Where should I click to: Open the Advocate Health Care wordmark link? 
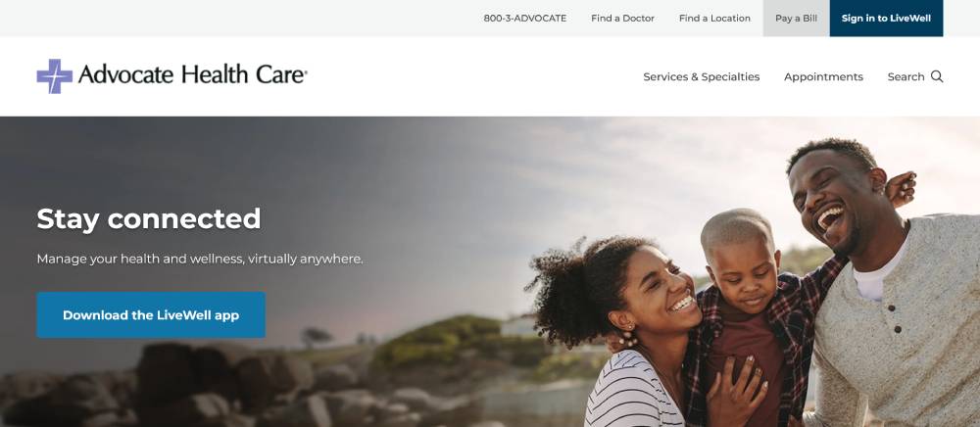click(192, 74)
